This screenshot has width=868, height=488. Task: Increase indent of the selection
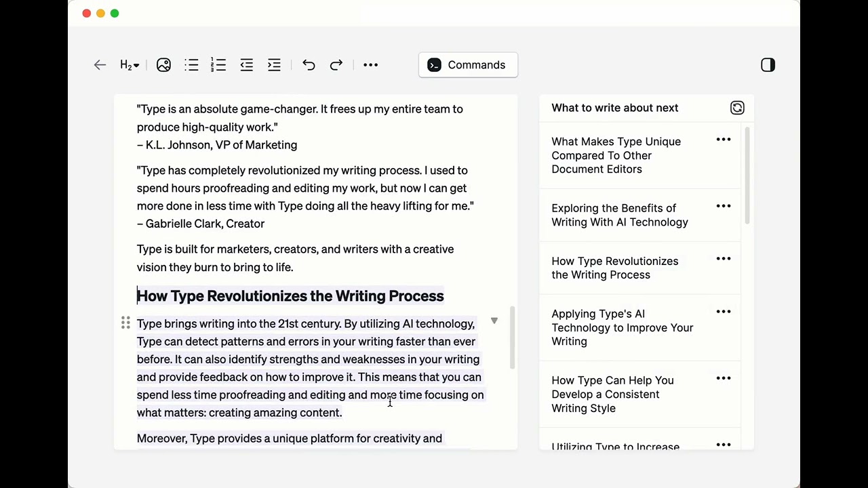tap(274, 65)
